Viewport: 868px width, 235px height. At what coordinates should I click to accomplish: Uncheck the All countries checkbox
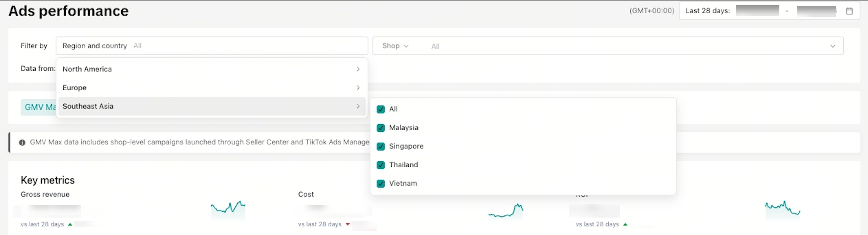pos(380,109)
